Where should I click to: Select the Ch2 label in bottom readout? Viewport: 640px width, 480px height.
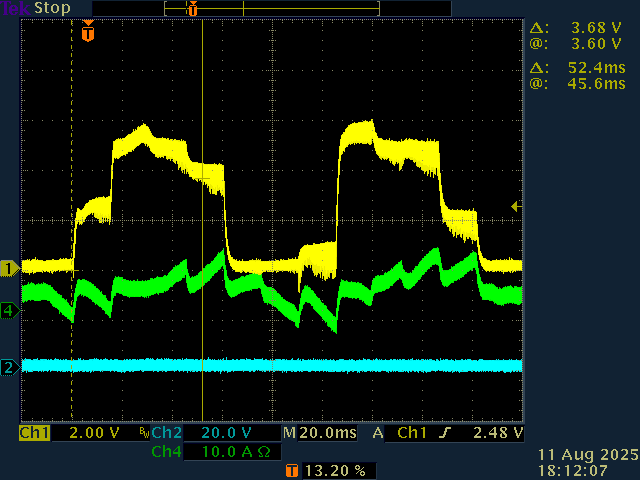tap(166, 433)
